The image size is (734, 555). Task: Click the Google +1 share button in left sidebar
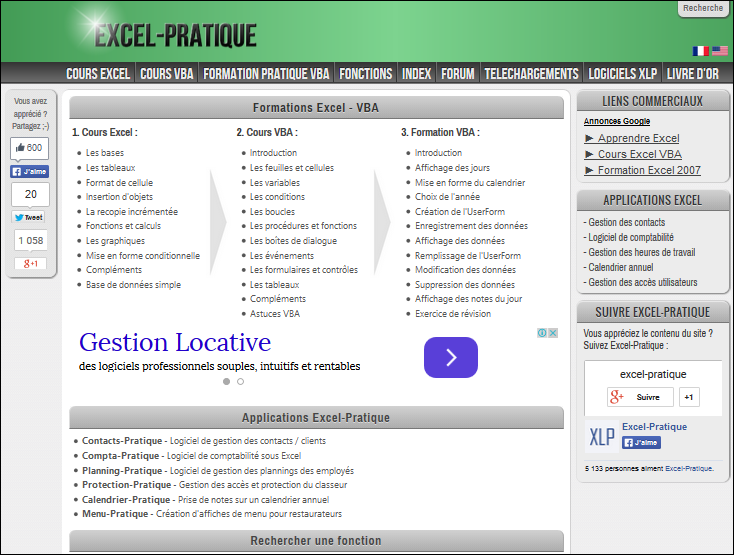(x=30, y=263)
